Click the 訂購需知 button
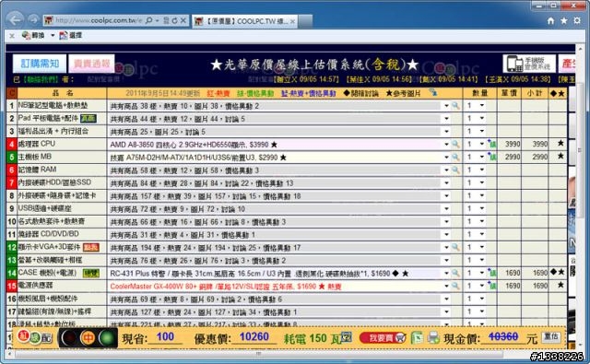The width and height of the screenshot is (590, 364). (40, 64)
